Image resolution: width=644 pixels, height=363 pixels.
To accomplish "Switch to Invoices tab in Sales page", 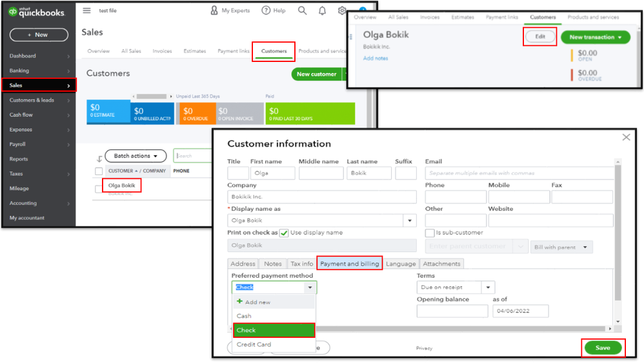I will point(162,51).
